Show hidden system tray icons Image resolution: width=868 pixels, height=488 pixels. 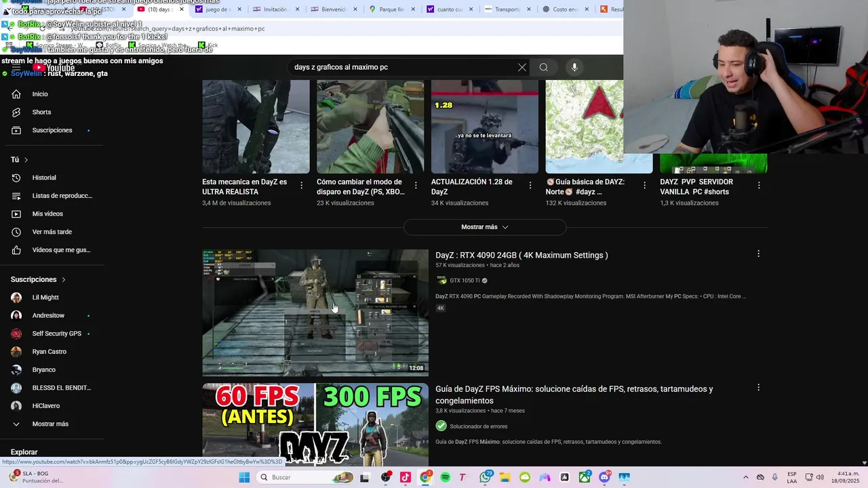pyautogui.click(x=746, y=477)
